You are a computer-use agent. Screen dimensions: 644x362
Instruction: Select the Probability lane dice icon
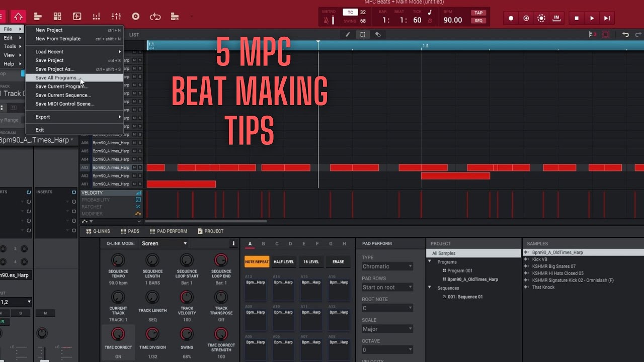[138, 200]
